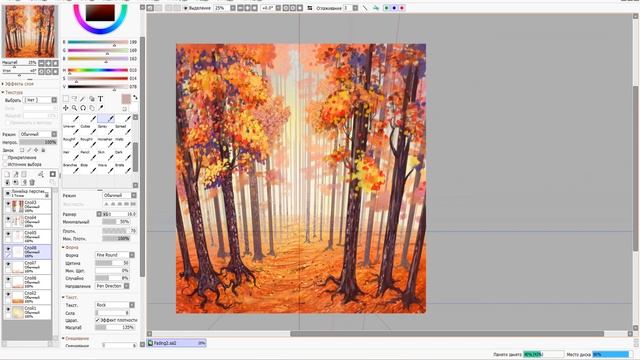This screenshot has height=360, width=640.
Task: Click the brush Размер size field
Action: (119, 214)
